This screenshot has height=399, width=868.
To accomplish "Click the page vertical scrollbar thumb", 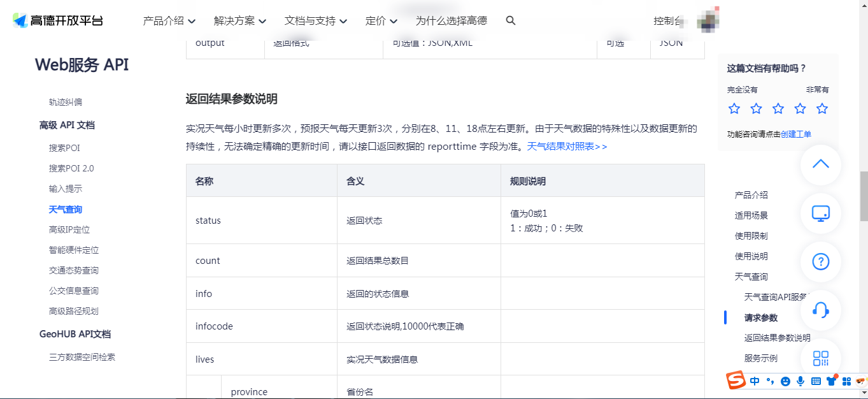I will click(x=864, y=196).
